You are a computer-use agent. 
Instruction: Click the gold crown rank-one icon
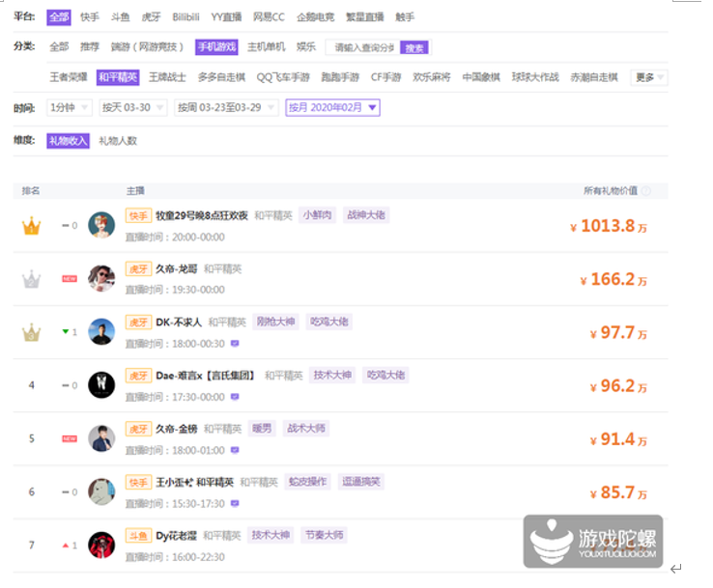pos(32,226)
